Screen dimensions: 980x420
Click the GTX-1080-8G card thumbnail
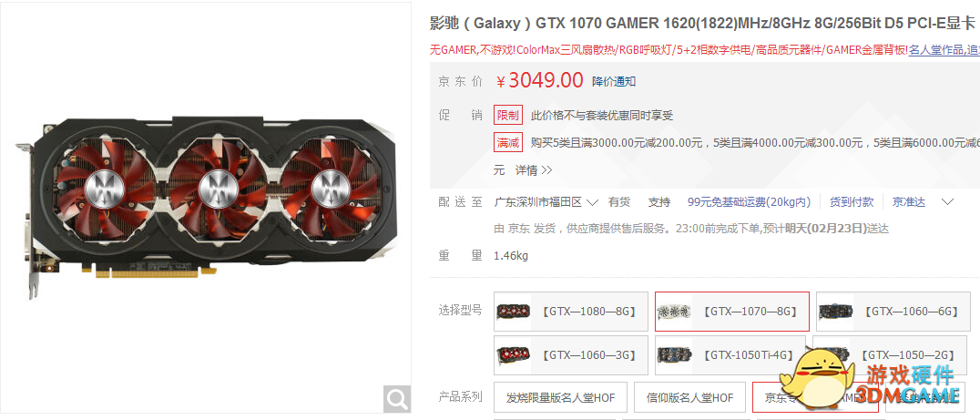(x=513, y=311)
